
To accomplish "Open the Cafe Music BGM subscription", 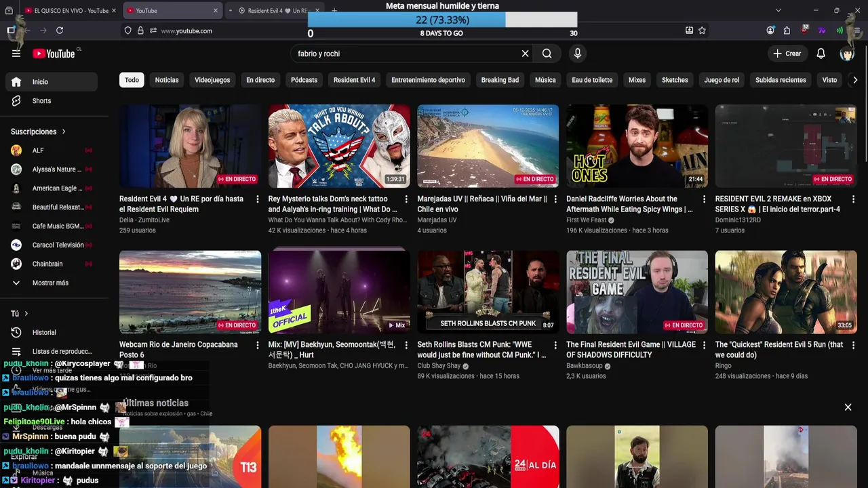I will (52, 226).
